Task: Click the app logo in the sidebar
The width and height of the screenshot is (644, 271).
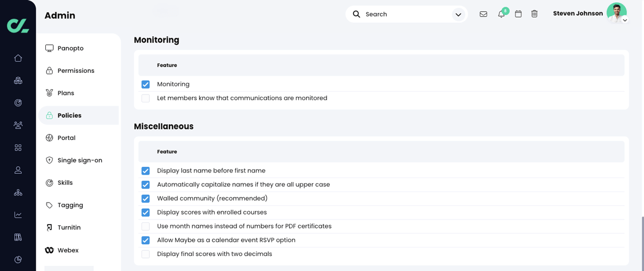Action: [x=18, y=25]
